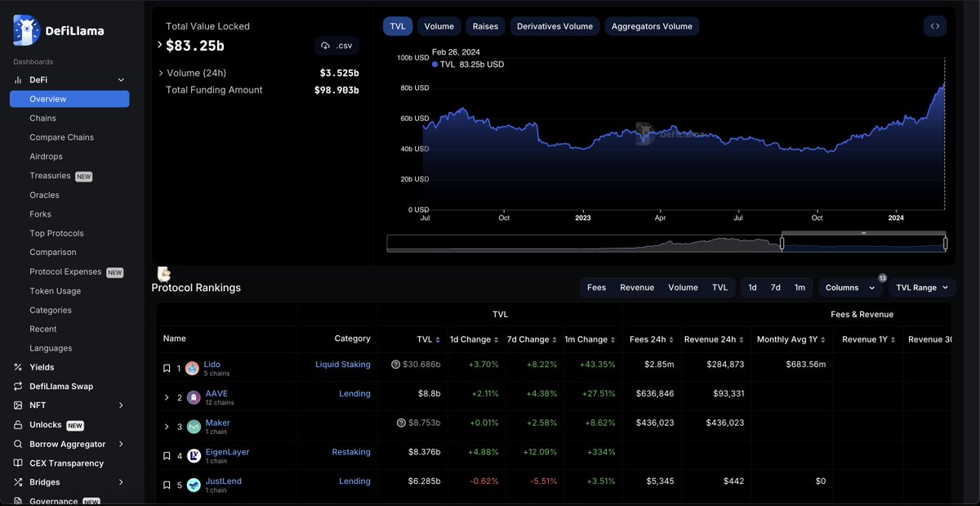Toggle the Aggregators Volume chart metric

(653, 26)
